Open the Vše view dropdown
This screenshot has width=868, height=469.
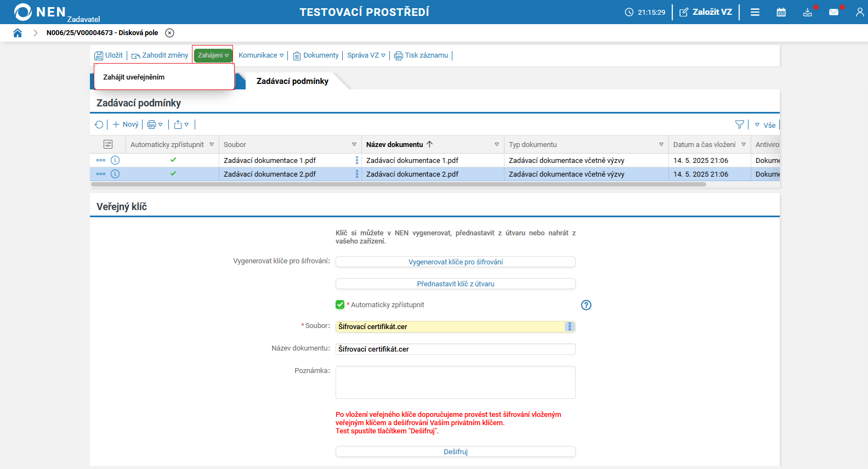(x=765, y=125)
